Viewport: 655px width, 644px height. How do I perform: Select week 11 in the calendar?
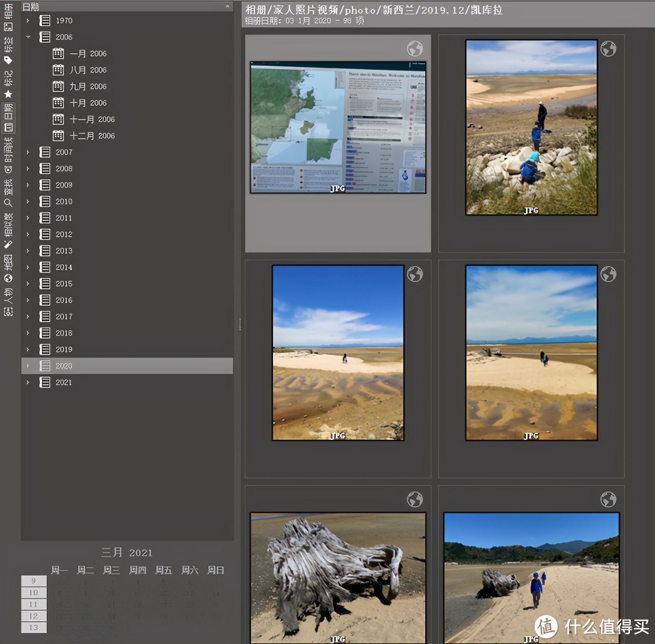(33, 604)
